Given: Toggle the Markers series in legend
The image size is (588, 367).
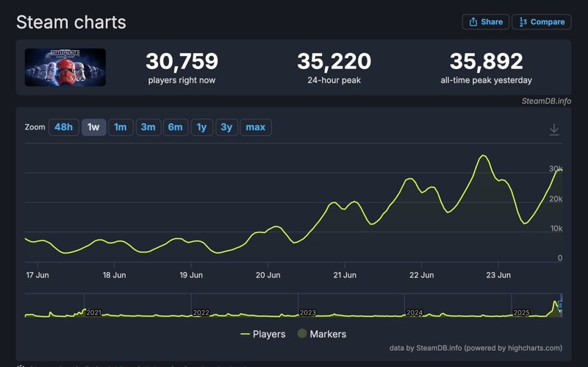Looking at the screenshot, I should point(322,334).
